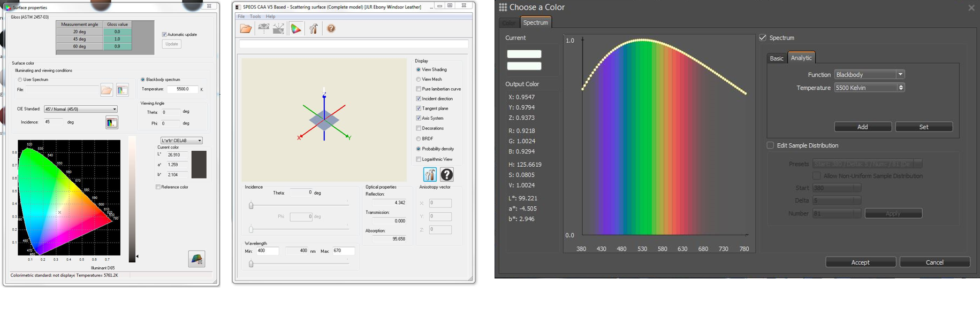Click the Wavelength Max field showing 670

click(x=344, y=251)
